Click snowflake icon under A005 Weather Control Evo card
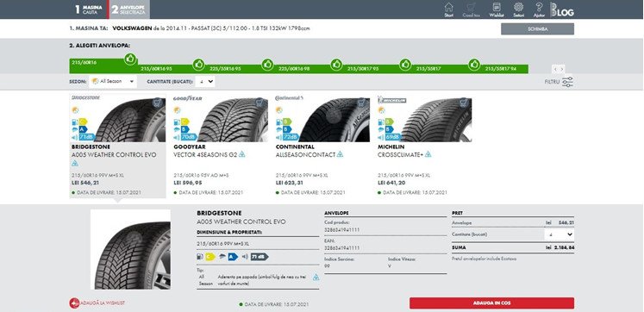The width and height of the screenshot is (644, 312). 74,163
